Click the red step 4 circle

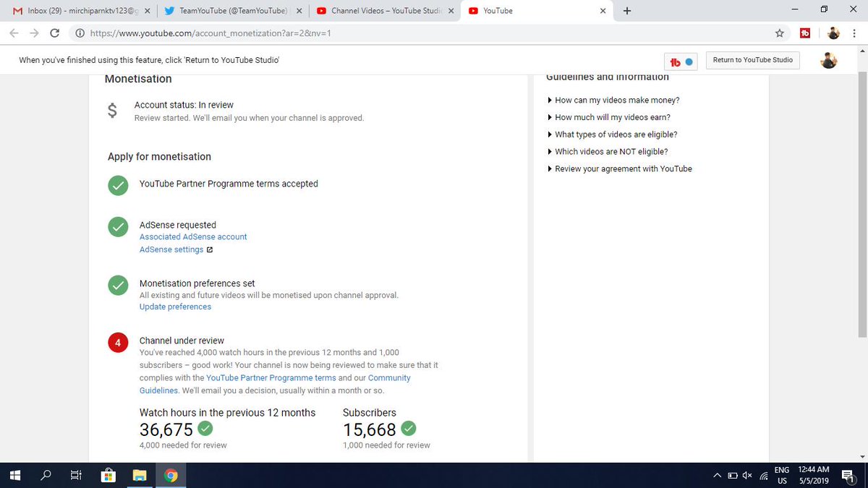(118, 342)
